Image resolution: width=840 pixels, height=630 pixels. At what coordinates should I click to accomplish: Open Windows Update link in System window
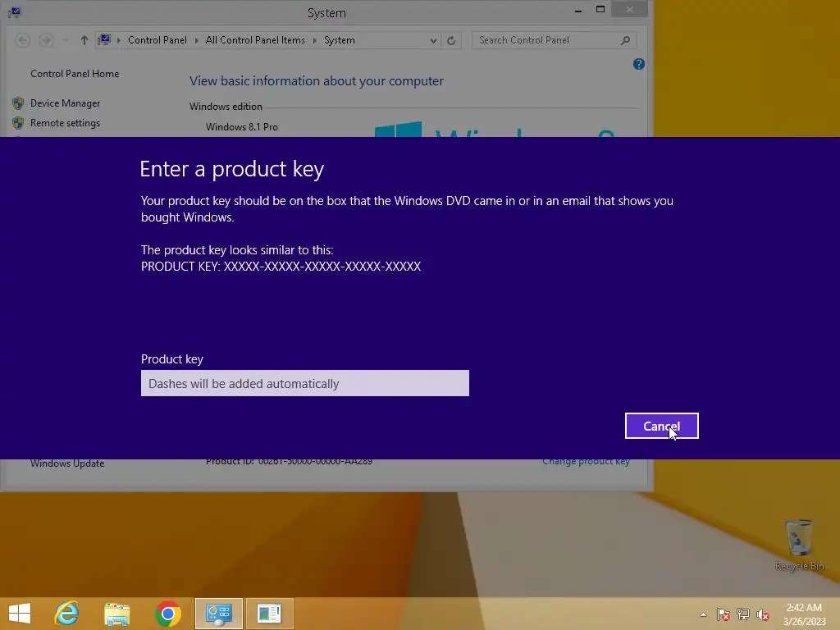(67, 463)
